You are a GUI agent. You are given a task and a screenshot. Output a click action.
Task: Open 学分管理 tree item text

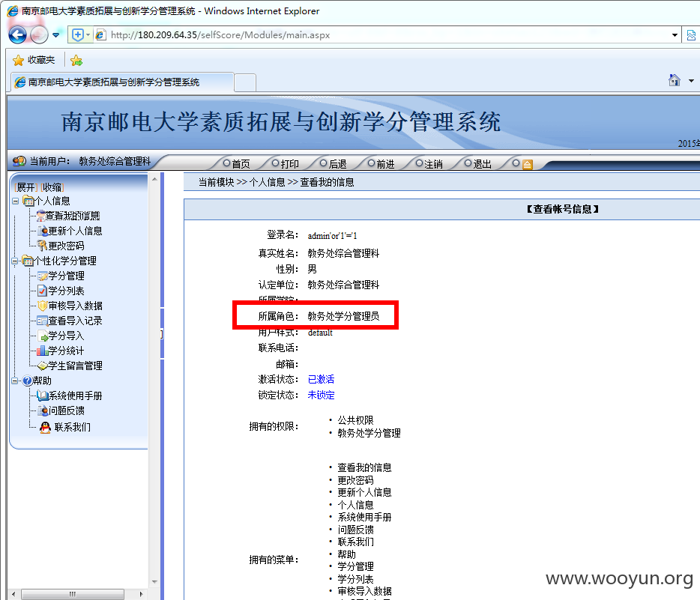(x=66, y=276)
